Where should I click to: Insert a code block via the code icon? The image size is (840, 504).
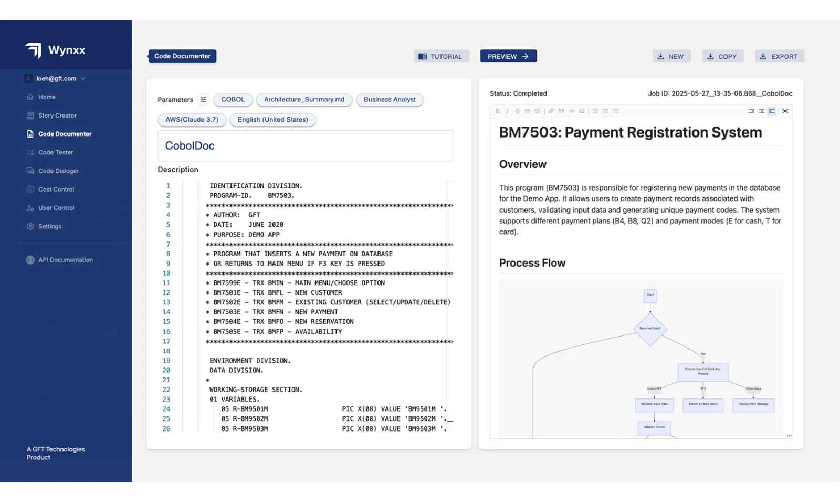coord(572,111)
